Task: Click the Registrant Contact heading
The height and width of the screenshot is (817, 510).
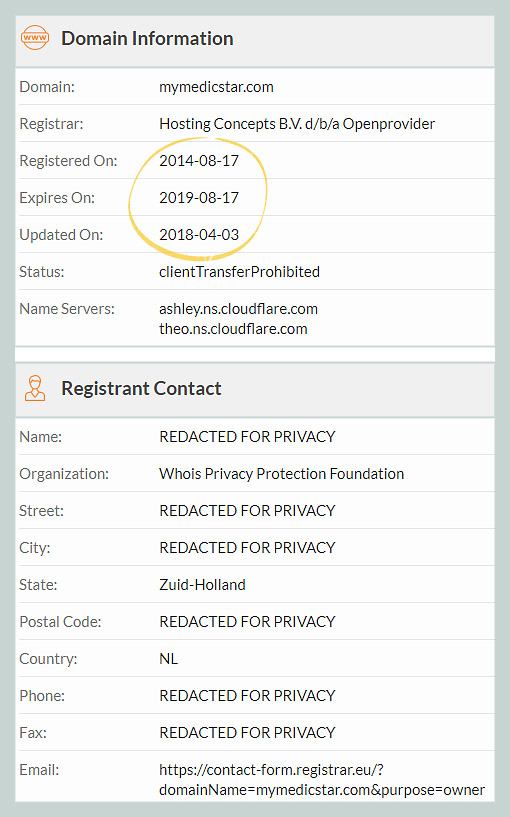Action: (141, 388)
